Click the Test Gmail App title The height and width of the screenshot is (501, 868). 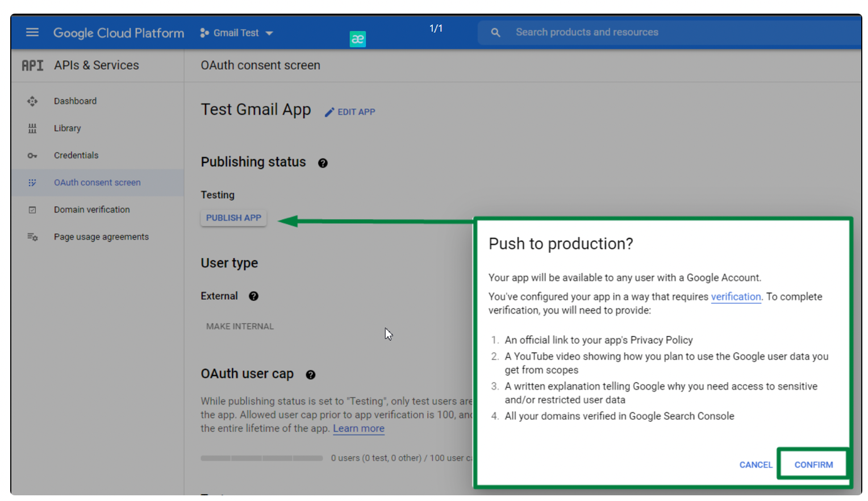[x=256, y=110]
